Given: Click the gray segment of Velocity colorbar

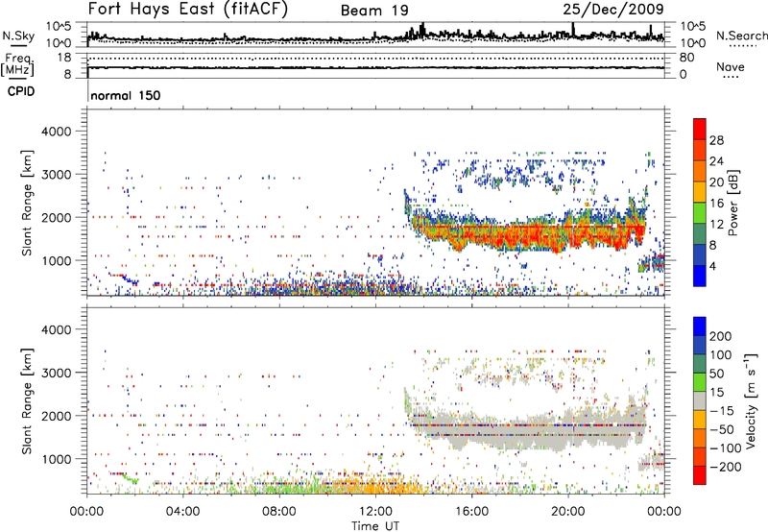Looking at the screenshot, I should 700,400.
